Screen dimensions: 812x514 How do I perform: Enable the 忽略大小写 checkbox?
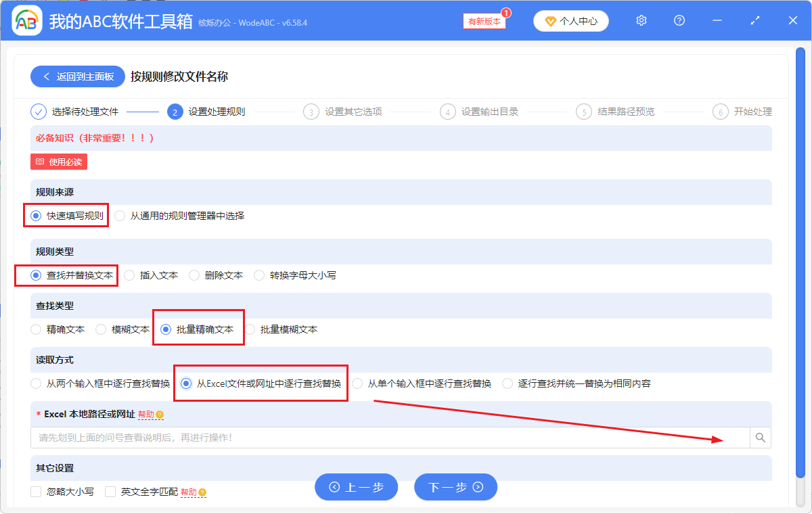[37, 492]
